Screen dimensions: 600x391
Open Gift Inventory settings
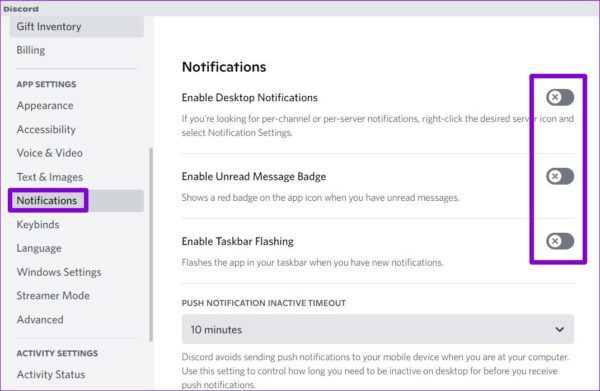(77, 26)
